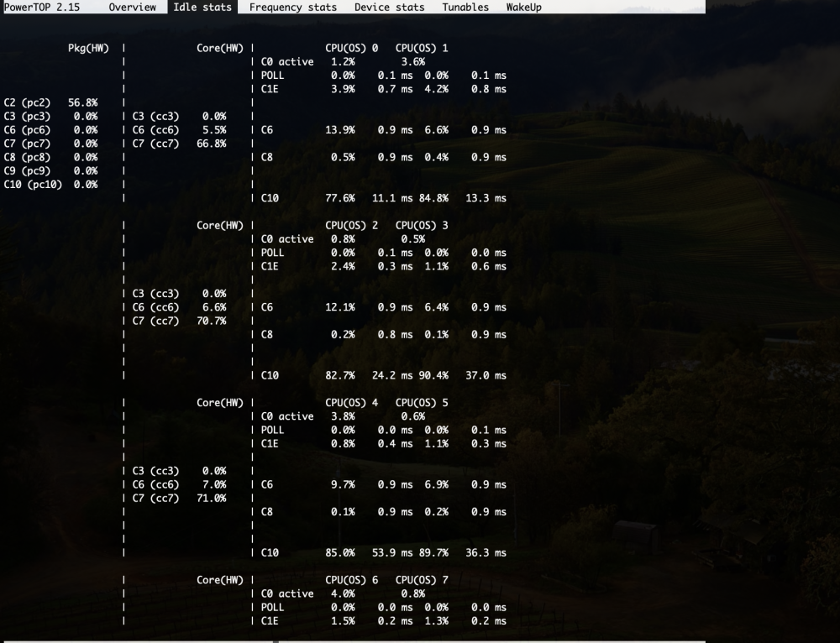
Task: Click the 2.4% C1E value for CPU 2
Action: coord(343,266)
